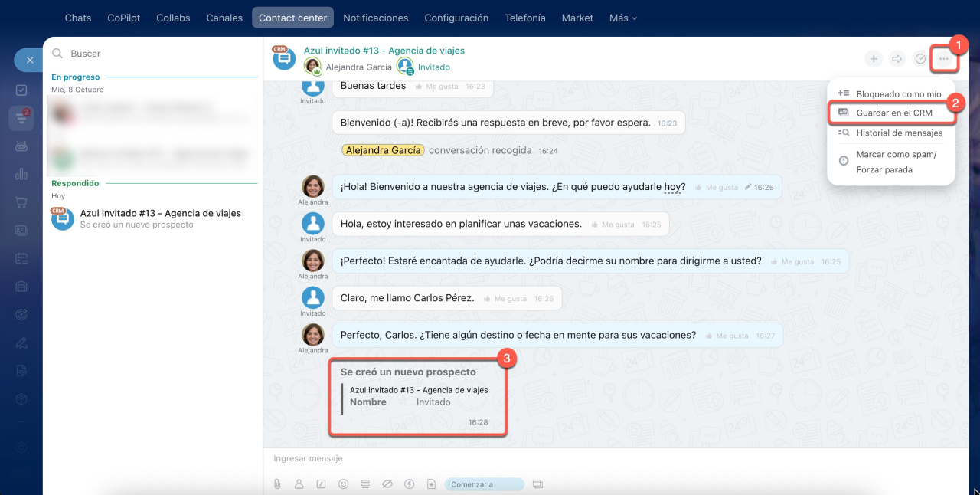Choose 'Historial de mensajes' from the menu
The width and height of the screenshot is (980, 495).
pyautogui.click(x=899, y=133)
